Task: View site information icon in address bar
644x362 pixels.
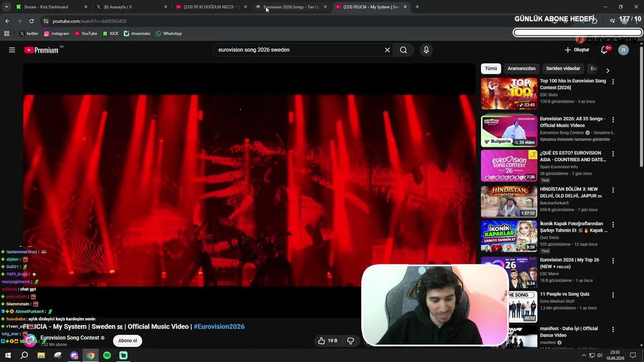Action: click(x=46, y=21)
